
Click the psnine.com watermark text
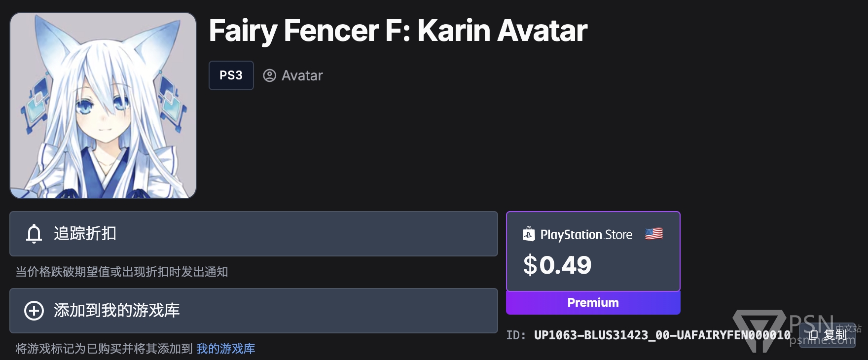823,340
